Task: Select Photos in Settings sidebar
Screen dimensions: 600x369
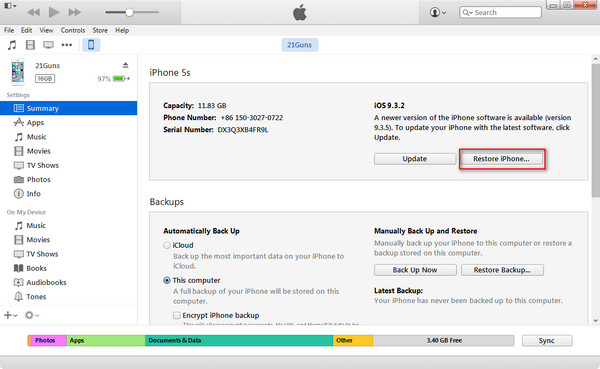Action: pyautogui.click(x=68, y=180)
